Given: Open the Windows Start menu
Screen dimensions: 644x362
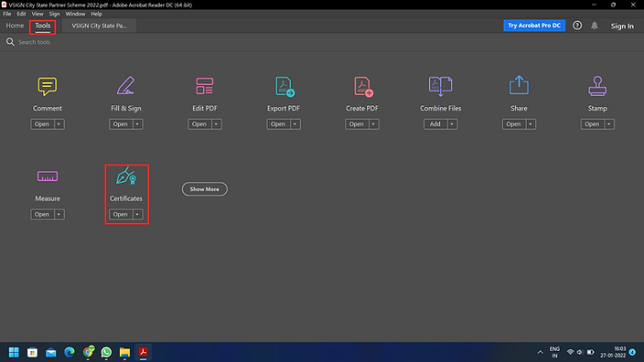Looking at the screenshot, I should 14,352.
